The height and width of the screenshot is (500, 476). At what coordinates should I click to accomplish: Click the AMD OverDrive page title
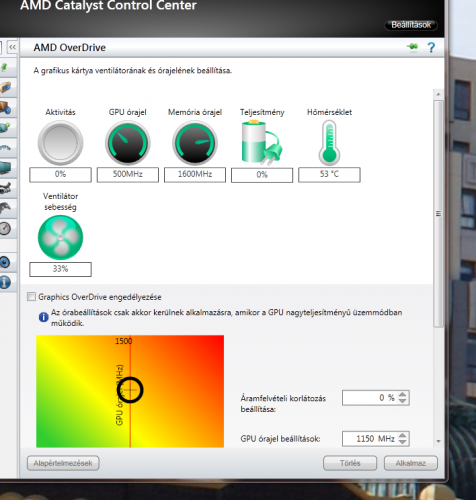tap(69, 48)
